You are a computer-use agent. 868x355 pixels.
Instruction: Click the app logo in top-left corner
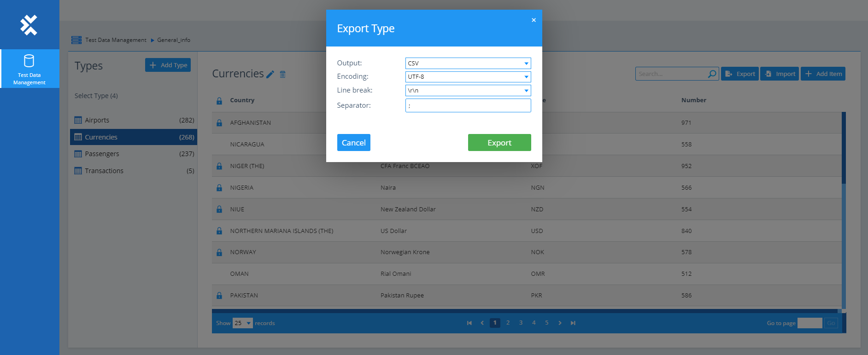[x=29, y=25]
